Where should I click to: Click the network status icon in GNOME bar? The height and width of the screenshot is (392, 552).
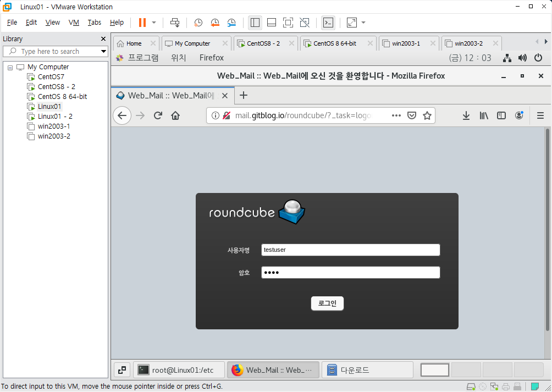tap(507, 58)
